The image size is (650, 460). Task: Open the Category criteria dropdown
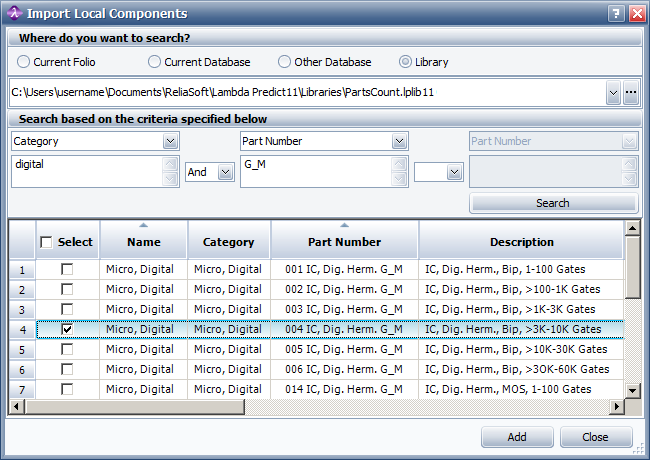[x=170, y=142]
